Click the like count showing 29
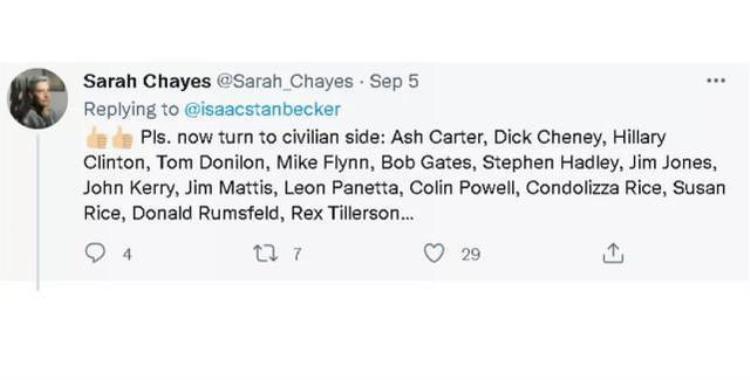750x380 pixels. (x=470, y=254)
